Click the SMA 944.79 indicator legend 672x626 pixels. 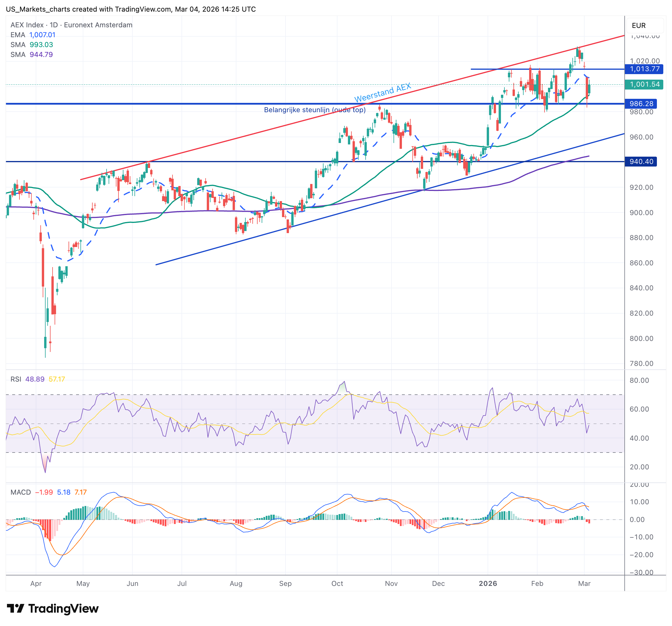[x=31, y=54]
